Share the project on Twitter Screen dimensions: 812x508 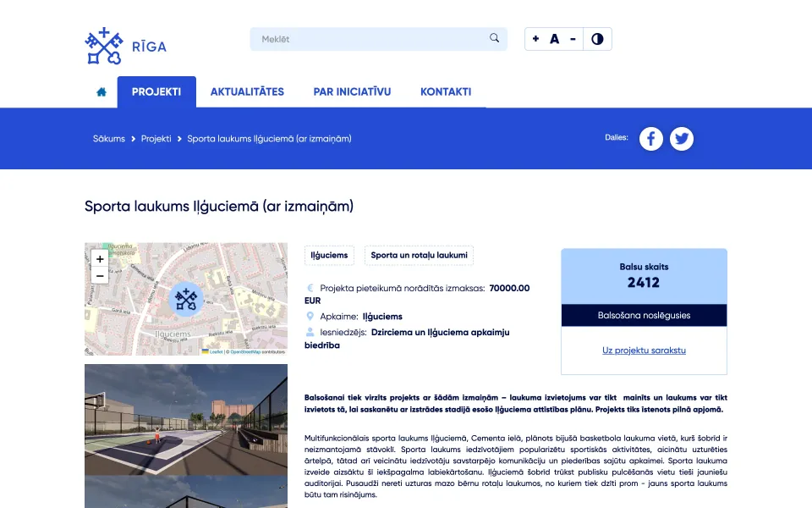coord(682,139)
